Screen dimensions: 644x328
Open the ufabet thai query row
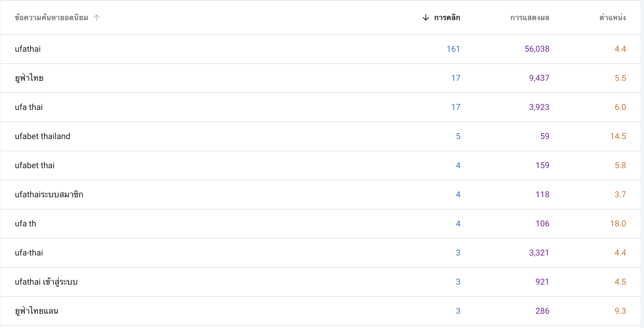(321, 165)
